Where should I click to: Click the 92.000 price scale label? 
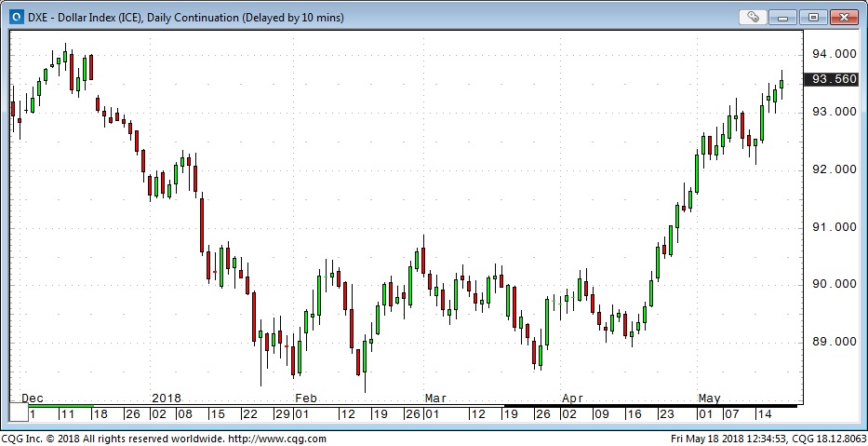point(834,169)
